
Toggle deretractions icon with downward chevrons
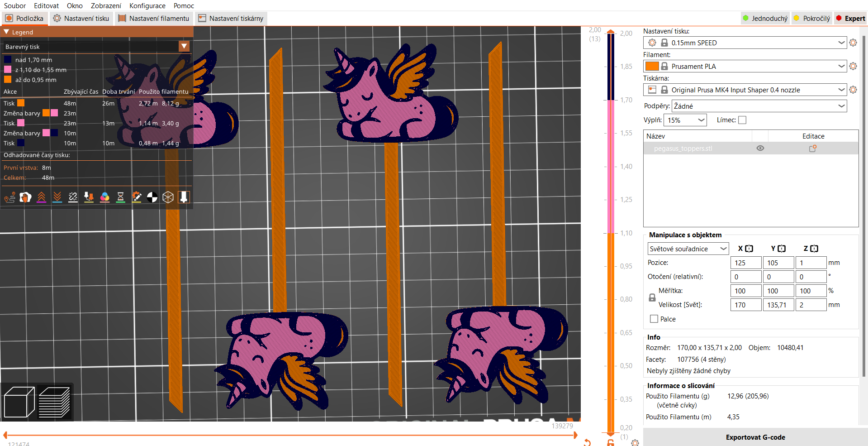point(57,197)
